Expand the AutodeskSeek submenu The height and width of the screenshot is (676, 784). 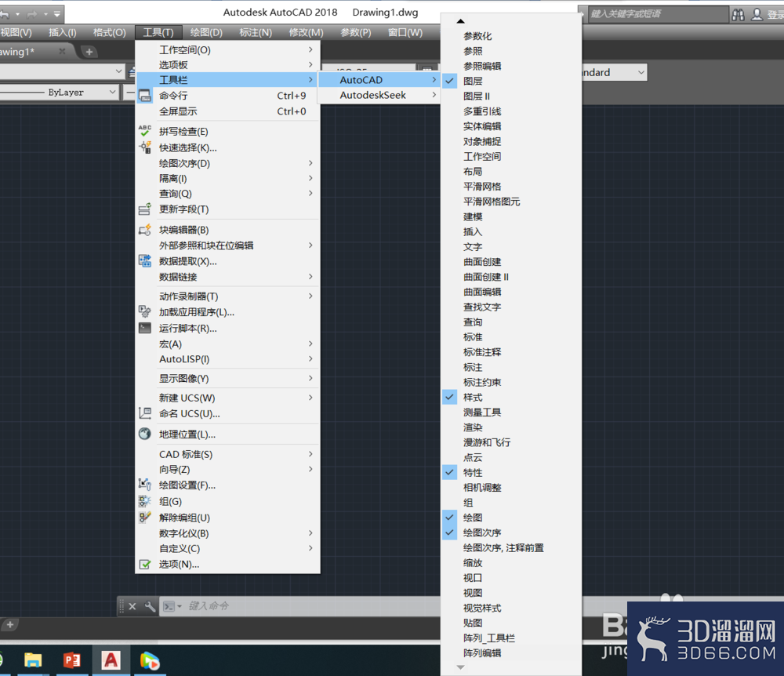click(379, 95)
